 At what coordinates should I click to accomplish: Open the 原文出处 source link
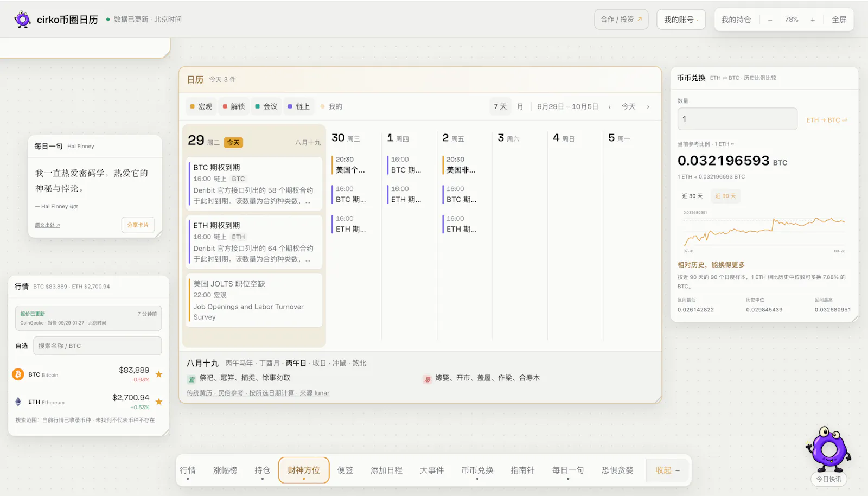tap(47, 225)
